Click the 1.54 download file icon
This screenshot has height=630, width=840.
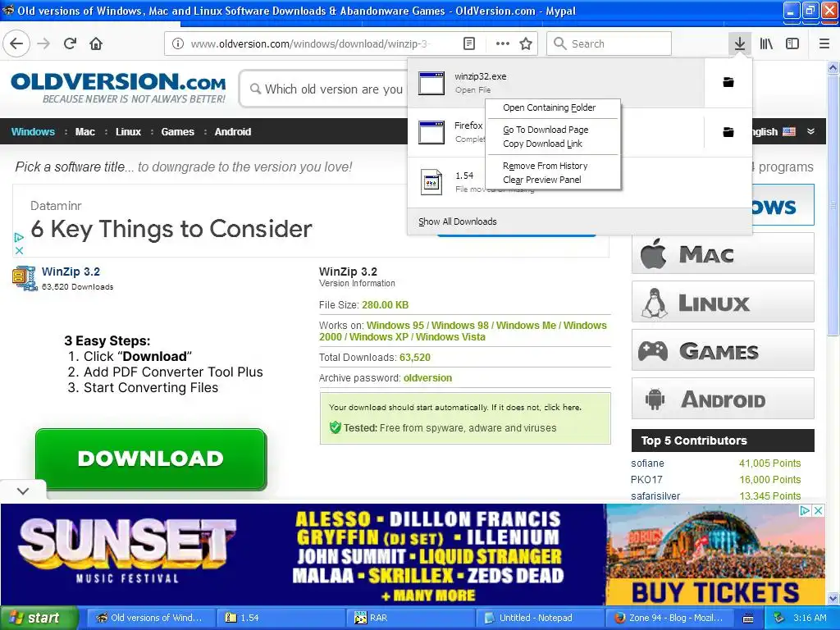[x=431, y=182]
